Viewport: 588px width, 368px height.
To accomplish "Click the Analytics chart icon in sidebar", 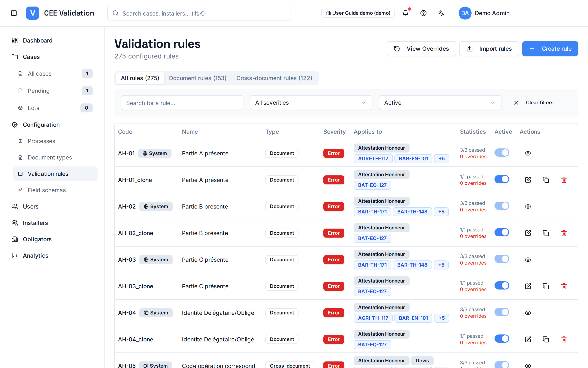I will pyautogui.click(x=14, y=256).
